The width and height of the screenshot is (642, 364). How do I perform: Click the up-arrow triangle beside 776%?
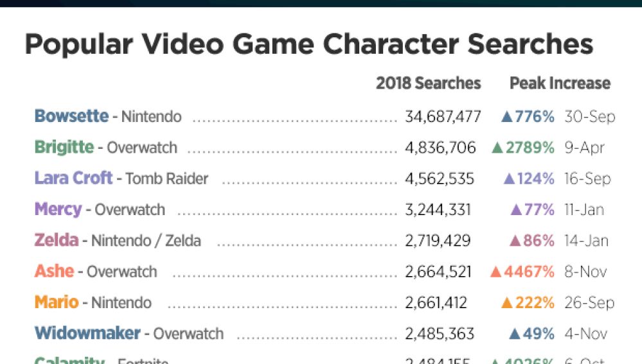click(x=506, y=117)
